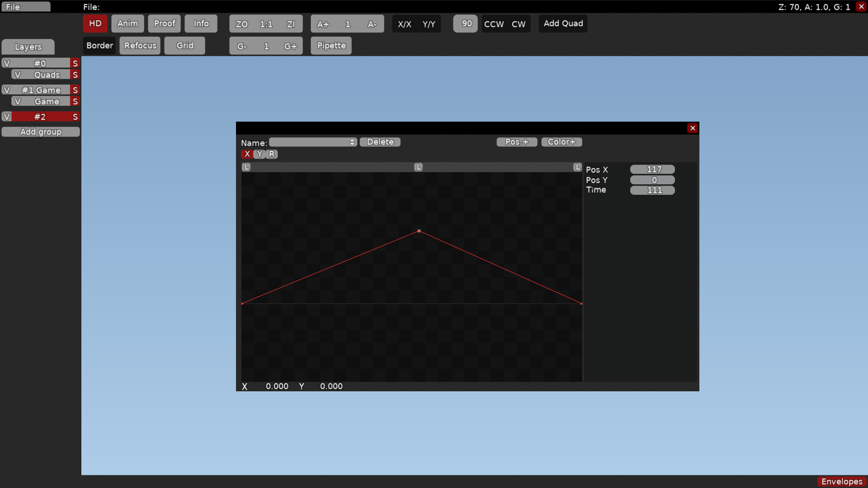Select the middle envelope point on the curve
Image resolution: width=868 pixels, height=488 pixels.
tap(419, 231)
